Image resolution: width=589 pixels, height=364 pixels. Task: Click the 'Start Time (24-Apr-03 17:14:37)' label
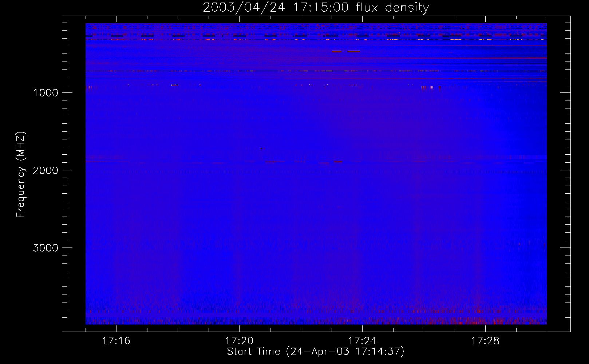(x=316, y=352)
